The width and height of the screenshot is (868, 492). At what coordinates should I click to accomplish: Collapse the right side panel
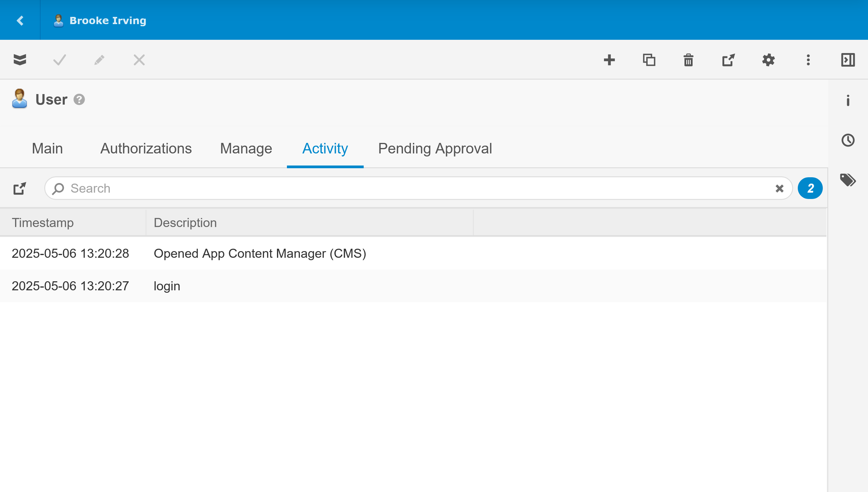click(x=848, y=60)
